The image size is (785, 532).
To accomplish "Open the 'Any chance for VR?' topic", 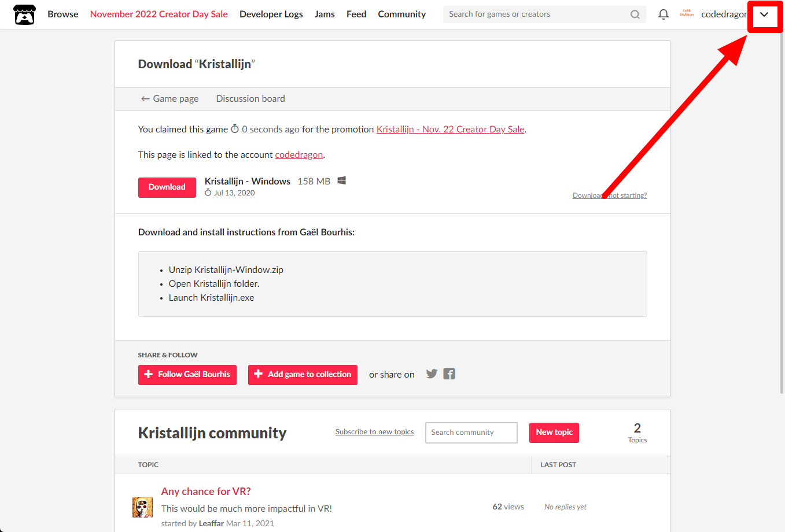I will (x=206, y=492).
